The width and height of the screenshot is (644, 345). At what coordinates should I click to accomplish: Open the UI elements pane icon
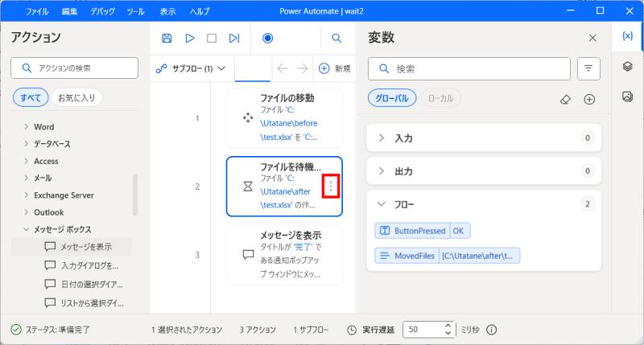627,67
